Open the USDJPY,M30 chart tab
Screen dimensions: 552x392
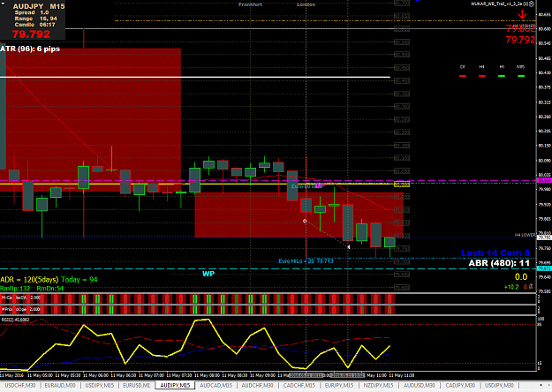click(499, 385)
